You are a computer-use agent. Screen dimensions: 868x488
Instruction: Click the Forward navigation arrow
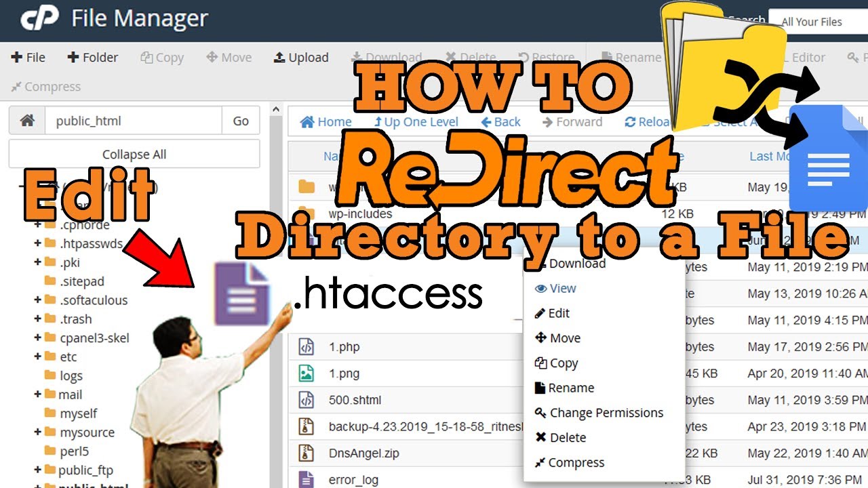547,122
